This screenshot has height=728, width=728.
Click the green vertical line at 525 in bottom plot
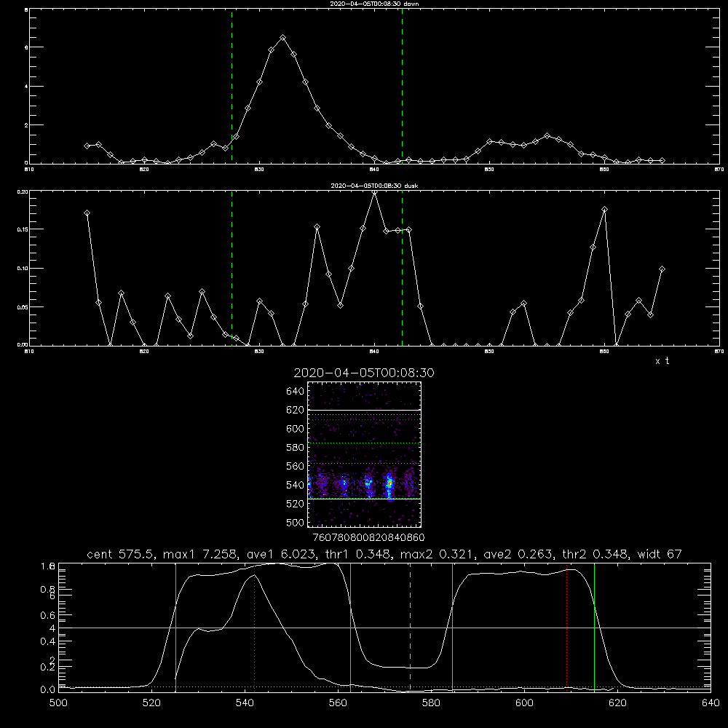coord(175,627)
